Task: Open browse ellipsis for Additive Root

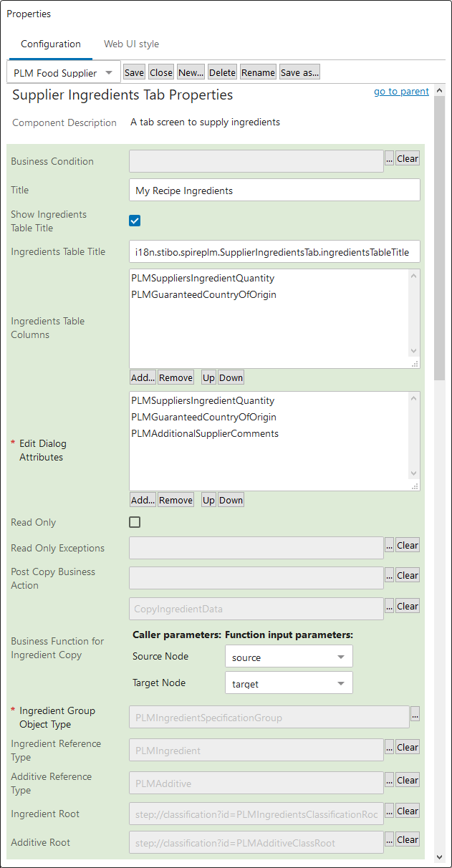Action: point(389,840)
